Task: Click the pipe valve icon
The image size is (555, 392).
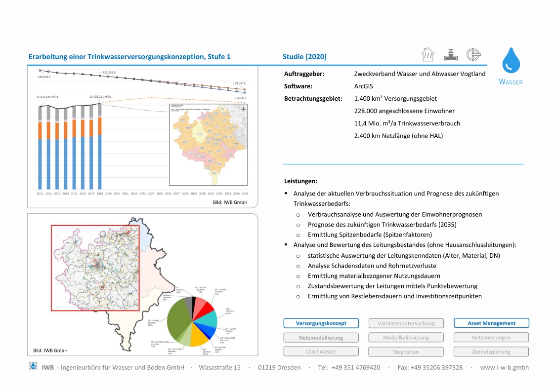Action: [x=450, y=55]
